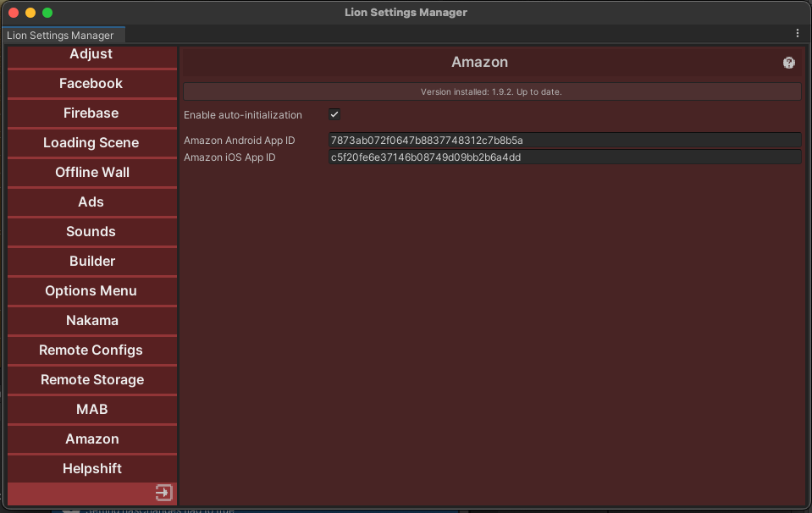Click the version installed 1.9.2 status bar
Viewport: 812px width, 513px height.
[492, 91]
